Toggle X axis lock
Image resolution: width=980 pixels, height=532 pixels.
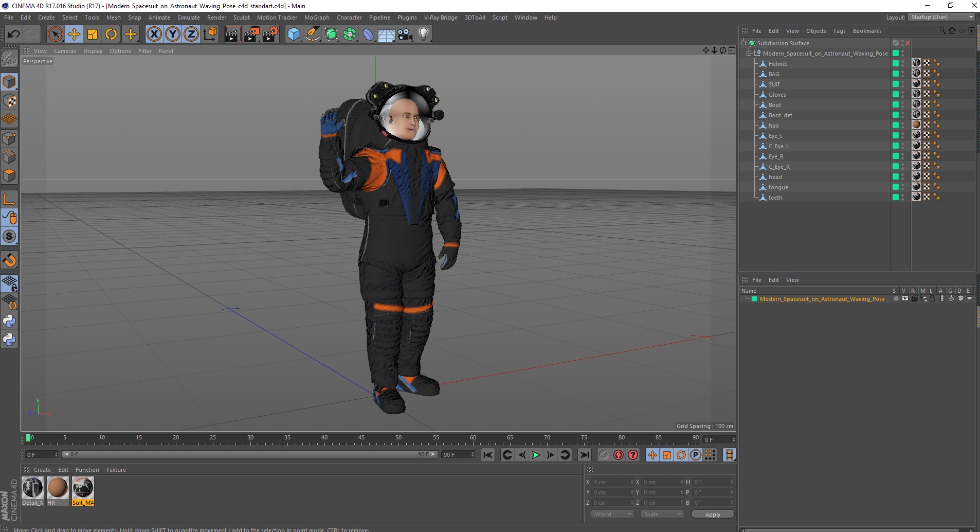click(154, 34)
